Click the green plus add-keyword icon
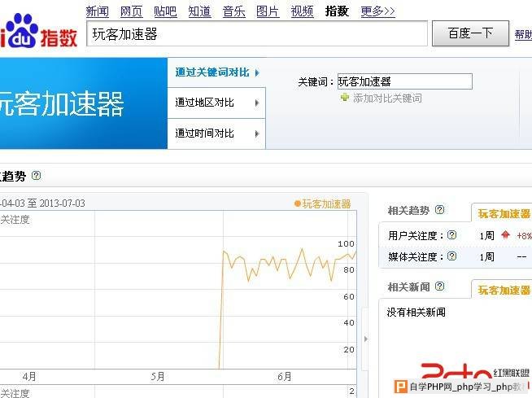The height and width of the screenshot is (398, 532). 345,98
